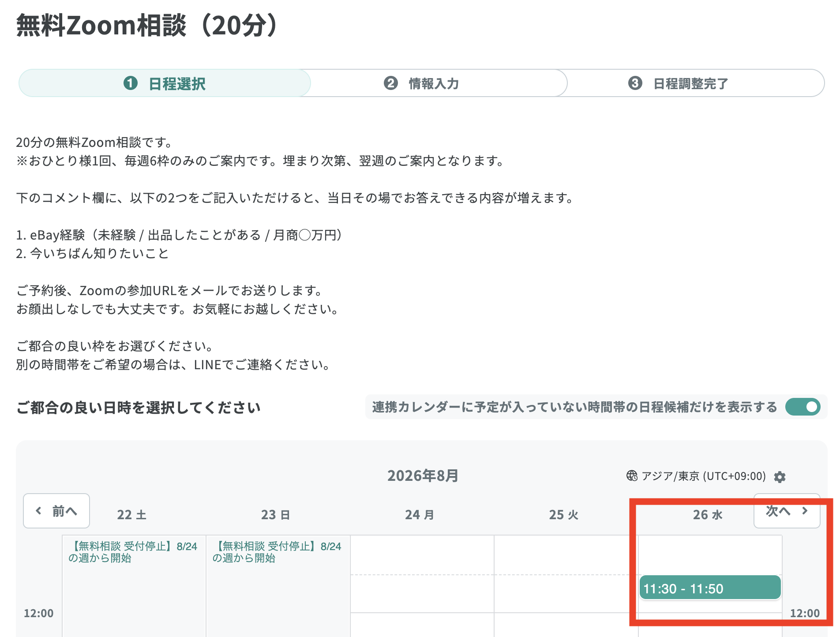Screen dimensions: 840x637
Task: Open timezone settings gear icon
Action: point(780,477)
